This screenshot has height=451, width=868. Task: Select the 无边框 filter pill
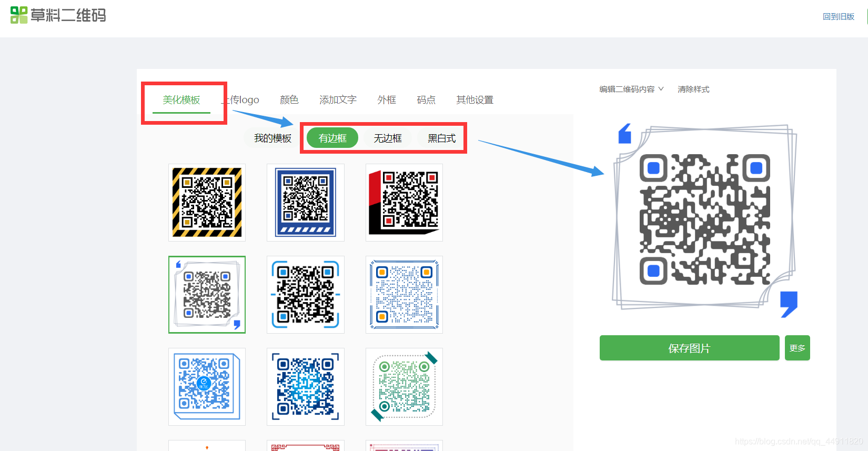[388, 138]
